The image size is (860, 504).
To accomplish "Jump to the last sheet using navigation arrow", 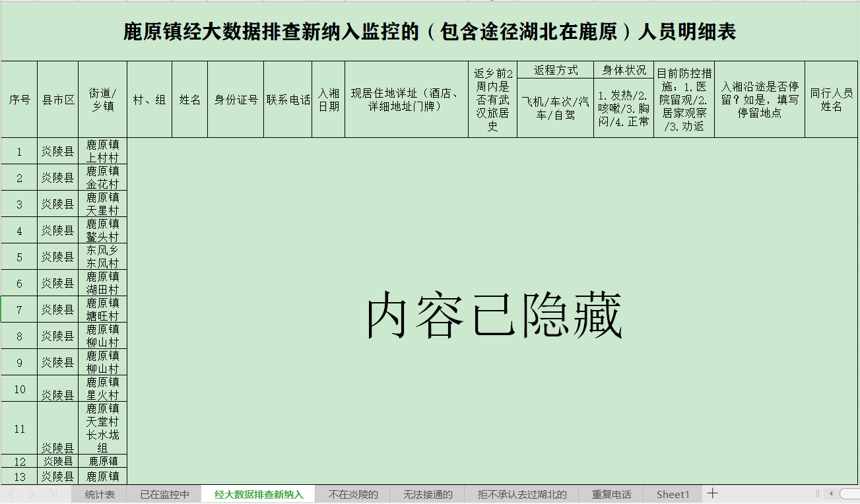I will tap(53, 494).
